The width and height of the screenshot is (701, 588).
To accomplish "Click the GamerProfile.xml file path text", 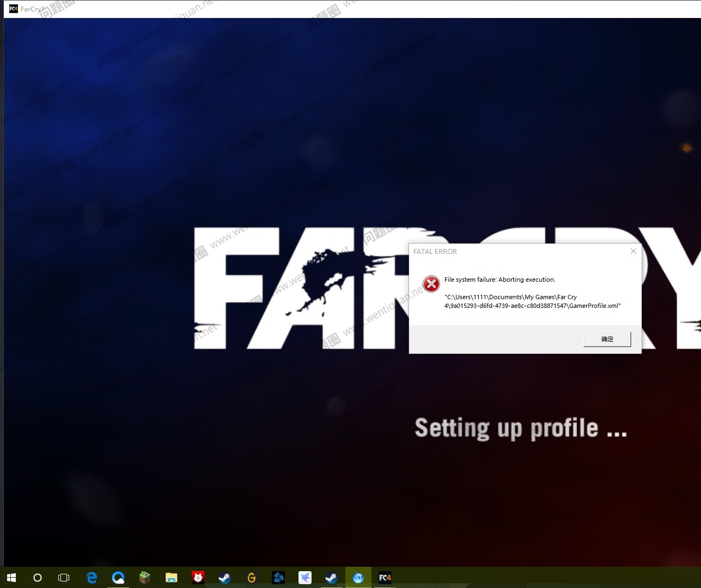I will pyautogui.click(x=532, y=301).
